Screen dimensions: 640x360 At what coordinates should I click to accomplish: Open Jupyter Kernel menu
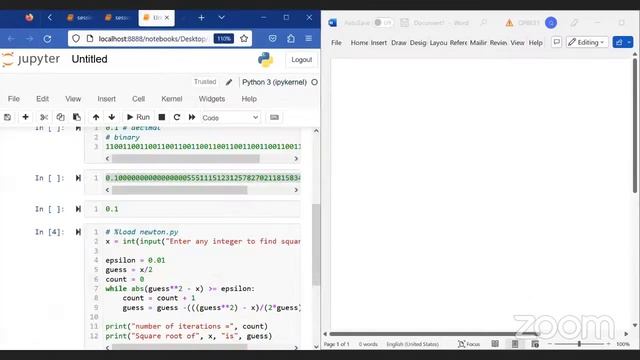pos(171,99)
